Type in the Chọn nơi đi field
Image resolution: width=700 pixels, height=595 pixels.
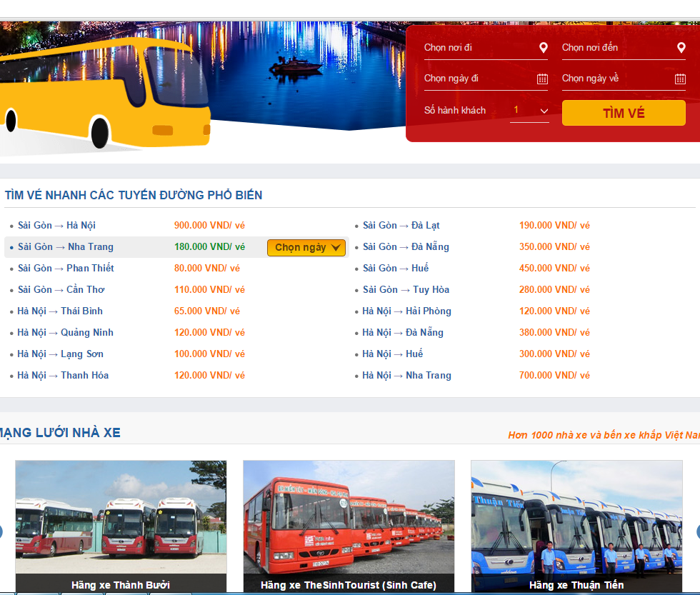pos(477,48)
